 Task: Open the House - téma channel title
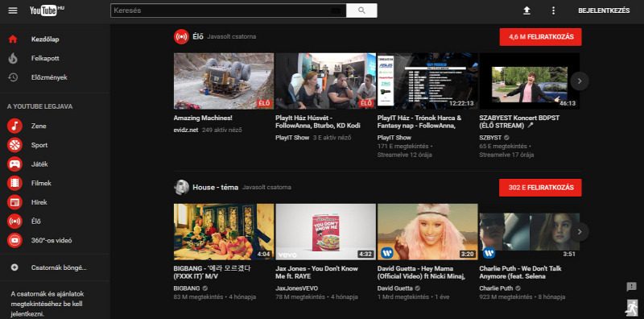[x=215, y=187]
